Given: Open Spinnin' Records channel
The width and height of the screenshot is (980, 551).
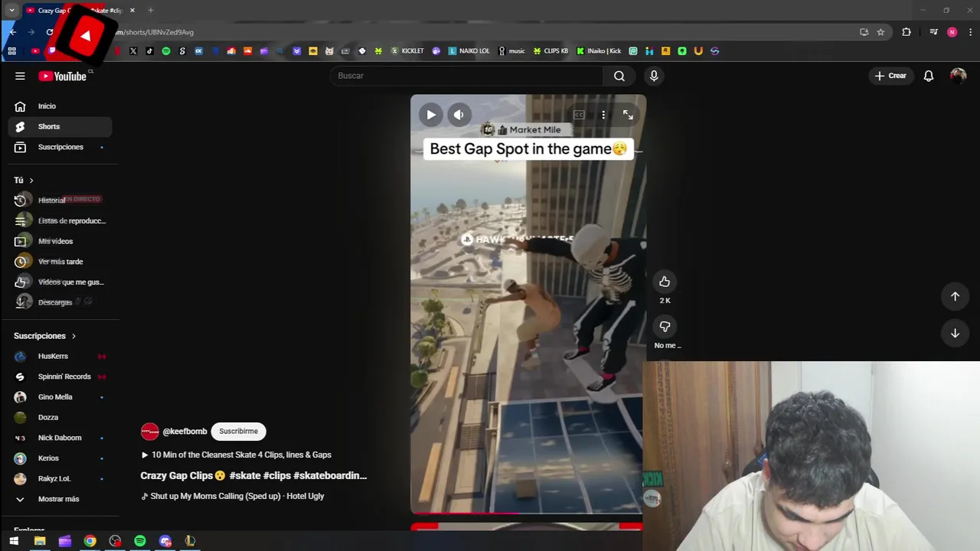Looking at the screenshot, I should tap(60, 377).
